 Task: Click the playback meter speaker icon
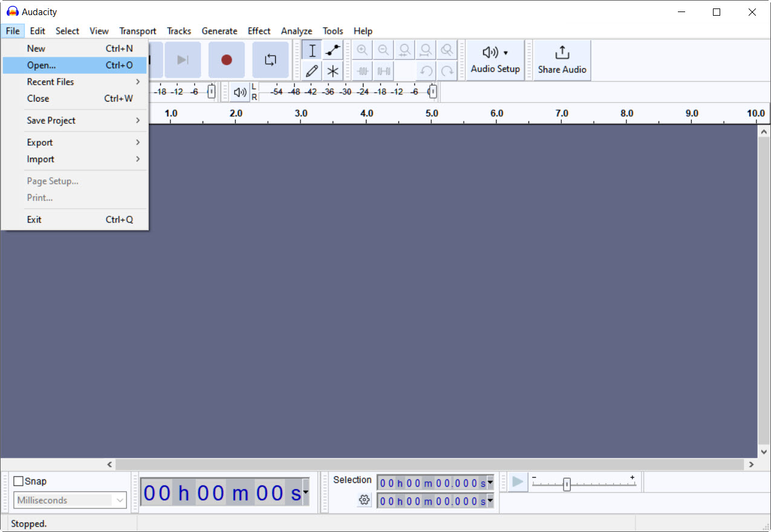tap(240, 92)
